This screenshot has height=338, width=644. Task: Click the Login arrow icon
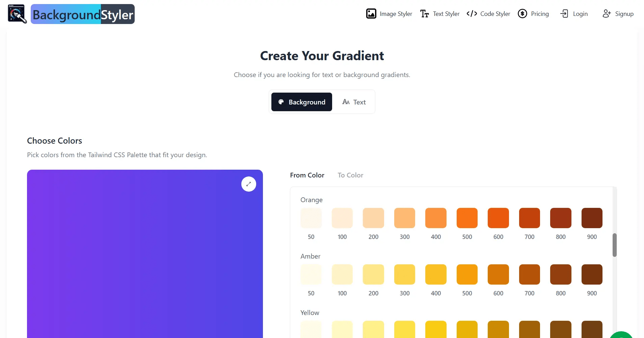tap(564, 14)
